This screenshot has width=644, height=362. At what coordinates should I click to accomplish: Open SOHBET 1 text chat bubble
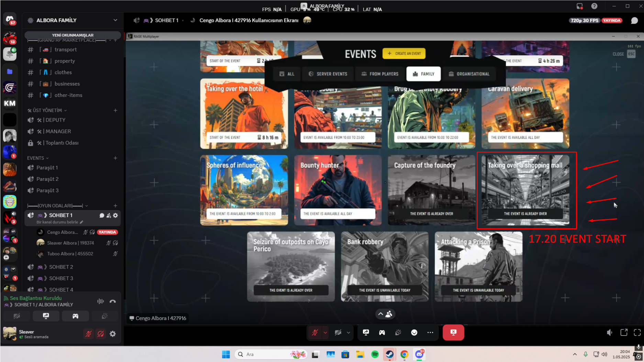[x=102, y=215]
